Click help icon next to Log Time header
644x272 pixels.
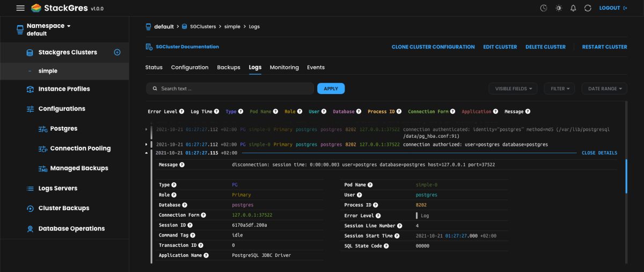coord(217,111)
